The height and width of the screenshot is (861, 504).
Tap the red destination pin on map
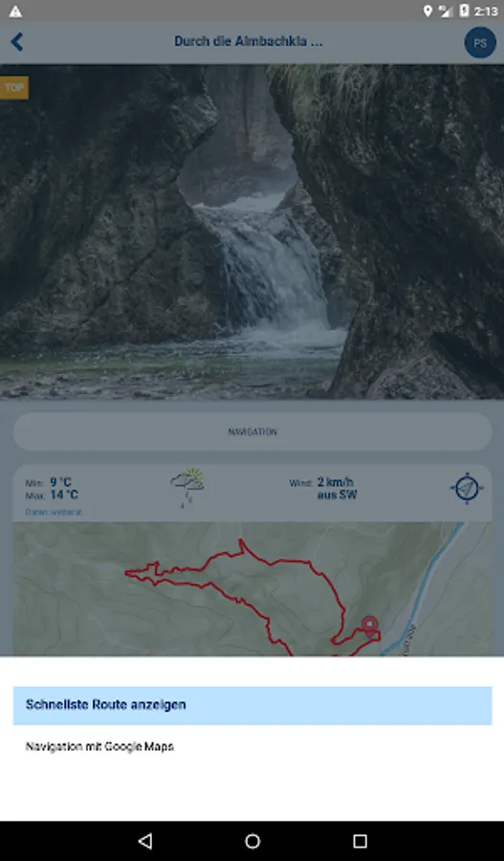pyautogui.click(x=369, y=627)
